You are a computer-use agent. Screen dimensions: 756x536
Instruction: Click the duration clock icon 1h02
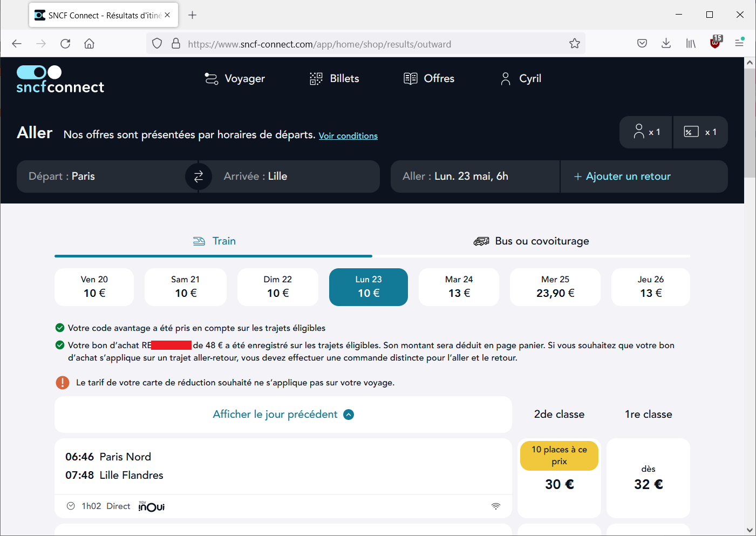click(x=71, y=506)
